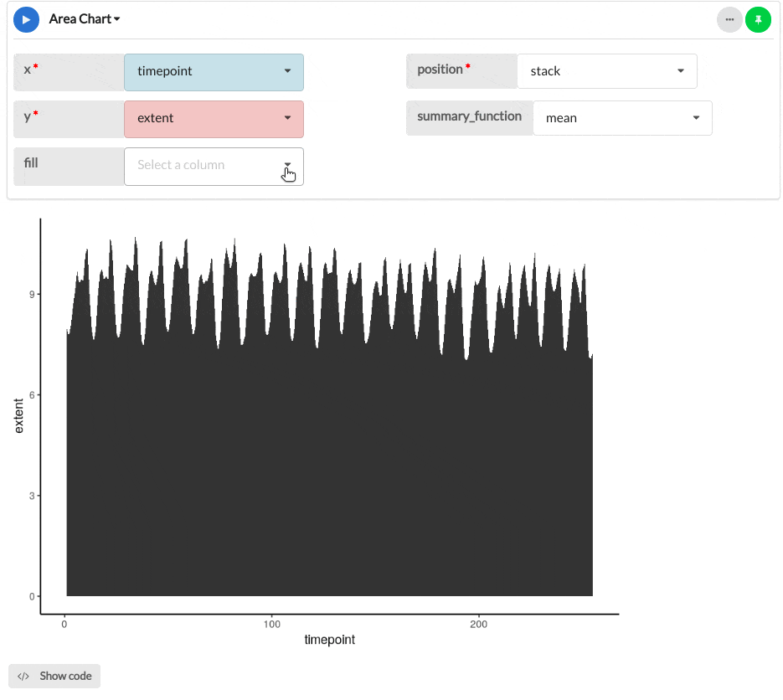The width and height of the screenshot is (783, 700).
Task: Click the dropdown arrow in fill selector
Action: (288, 166)
